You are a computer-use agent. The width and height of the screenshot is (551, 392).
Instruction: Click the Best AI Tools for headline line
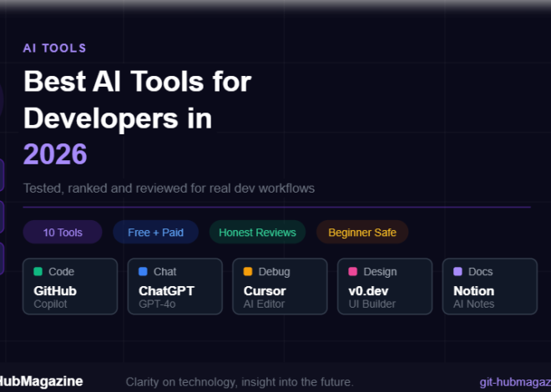coord(138,82)
